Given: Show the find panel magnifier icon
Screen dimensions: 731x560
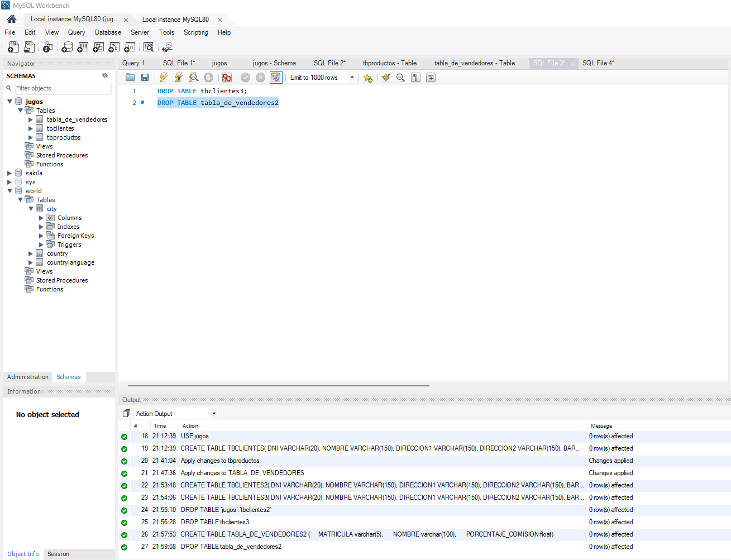Looking at the screenshot, I should pyautogui.click(x=400, y=78).
